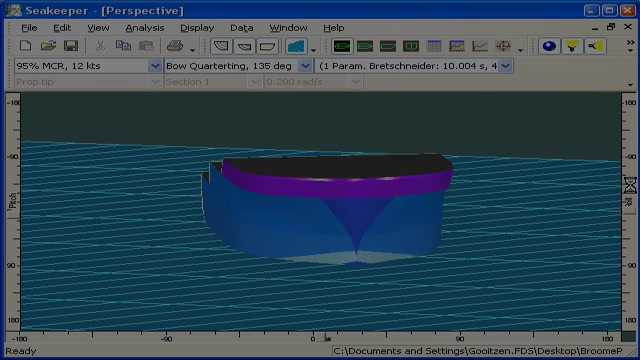Save using the floppy disk icon

click(x=71, y=46)
